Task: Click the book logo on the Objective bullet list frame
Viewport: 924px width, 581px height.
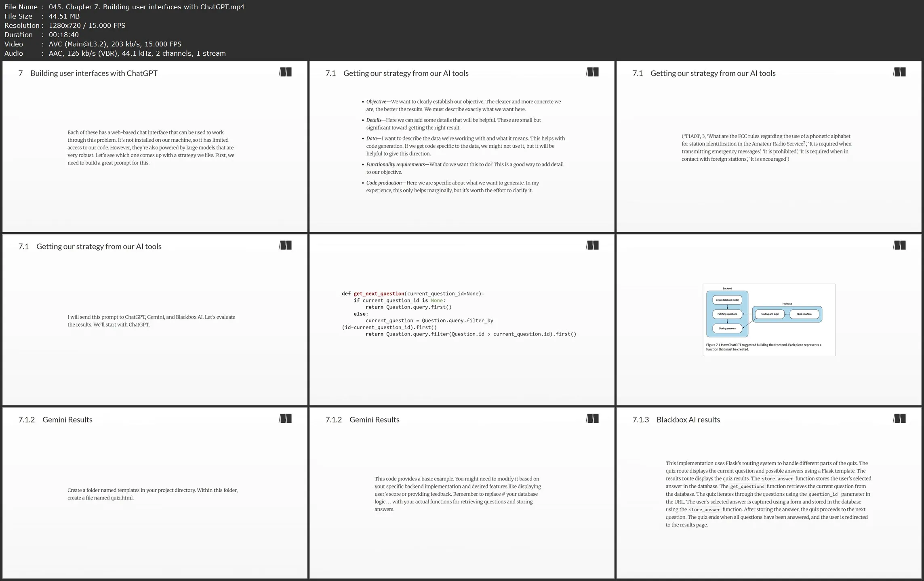Action: (592, 72)
